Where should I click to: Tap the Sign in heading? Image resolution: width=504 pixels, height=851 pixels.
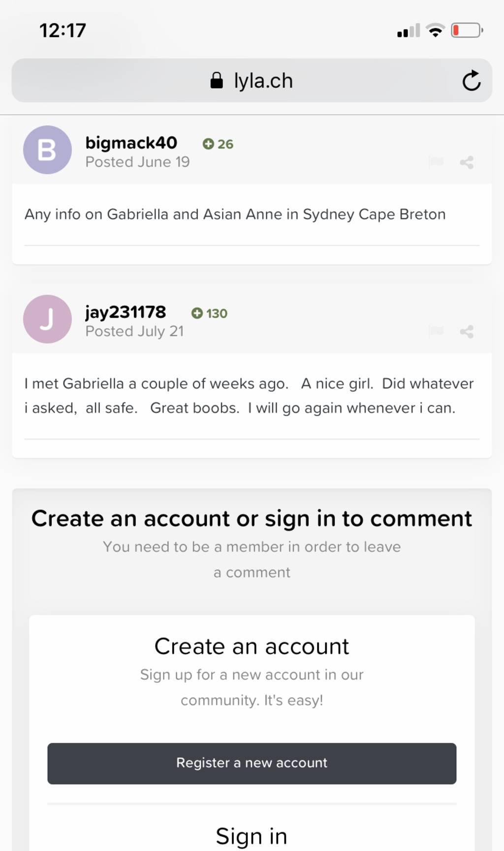252,836
